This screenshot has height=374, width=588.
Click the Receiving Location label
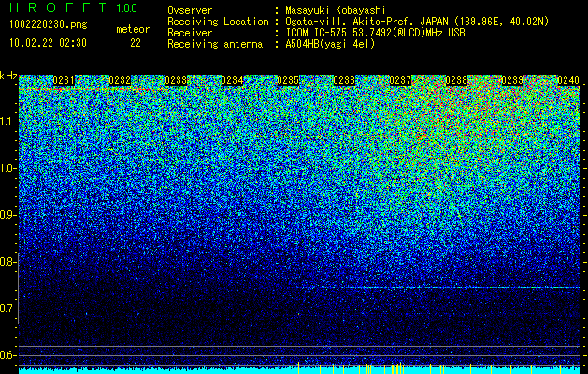click(x=218, y=22)
